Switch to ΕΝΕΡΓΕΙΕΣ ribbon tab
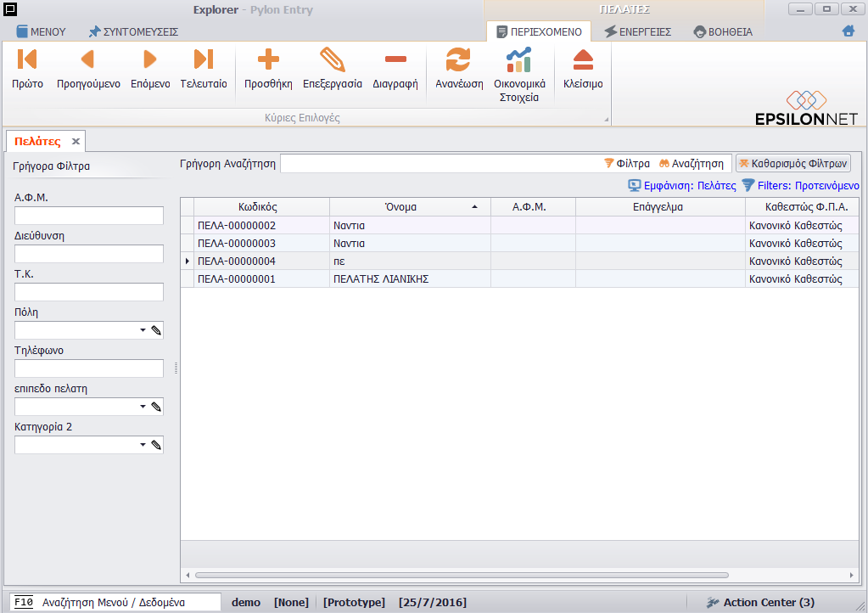Screen dimensions: 868x613 click(638, 31)
